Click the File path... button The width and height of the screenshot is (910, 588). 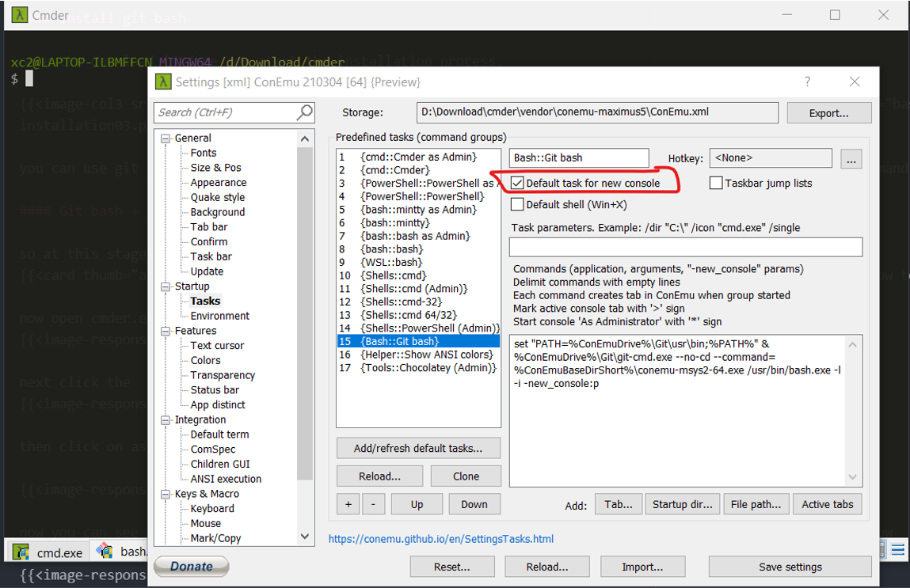756,504
